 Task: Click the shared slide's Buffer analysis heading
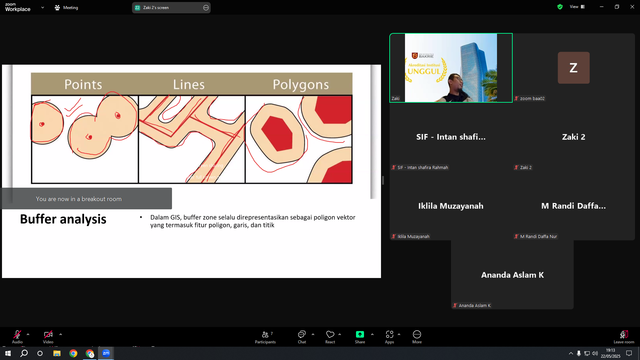click(x=63, y=219)
